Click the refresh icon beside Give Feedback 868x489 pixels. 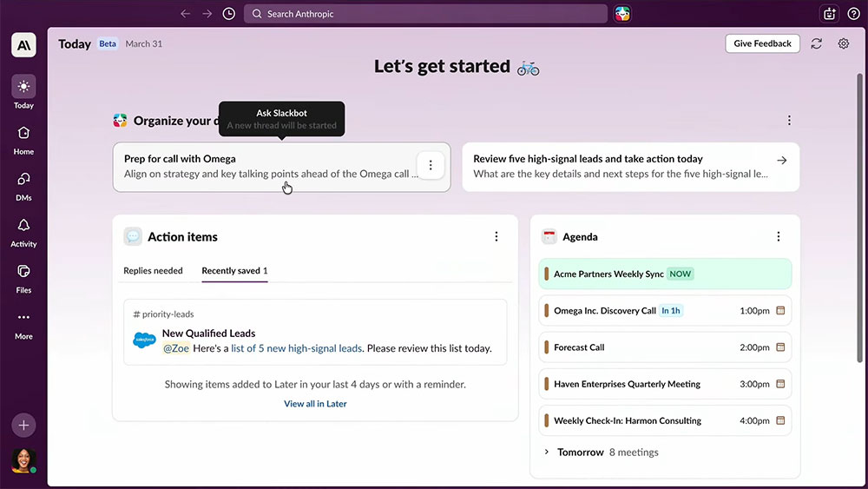[816, 43]
